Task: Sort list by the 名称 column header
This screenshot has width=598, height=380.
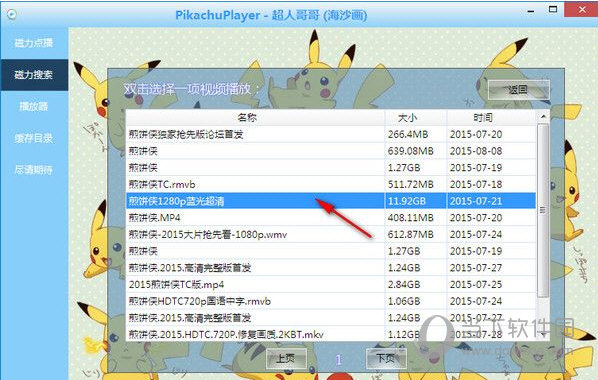Action: 255,118
